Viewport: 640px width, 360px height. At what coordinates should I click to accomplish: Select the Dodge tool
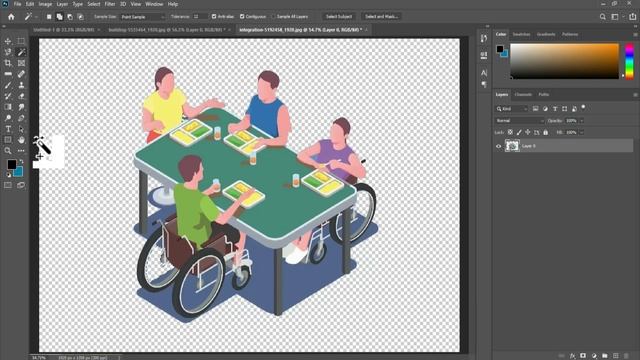coord(8,118)
